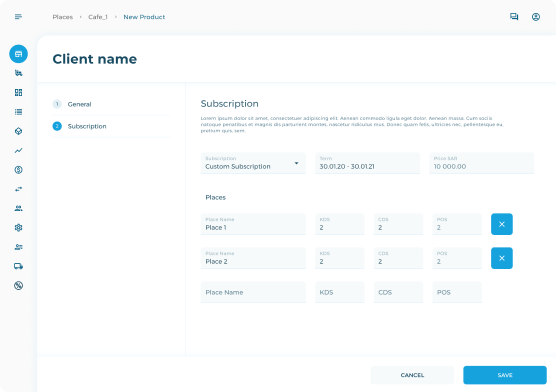Click the empty KDS field
556x392 pixels.
click(x=340, y=292)
